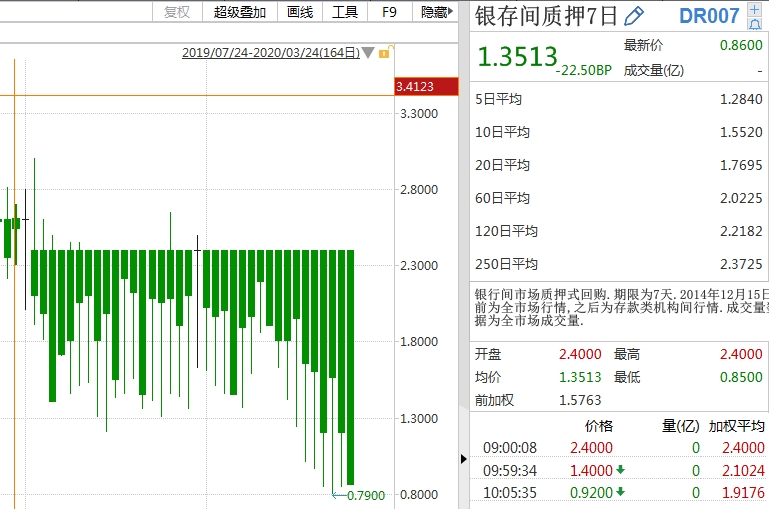
Task: Click the 开盘 value 2.4000
Action: pyautogui.click(x=580, y=354)
